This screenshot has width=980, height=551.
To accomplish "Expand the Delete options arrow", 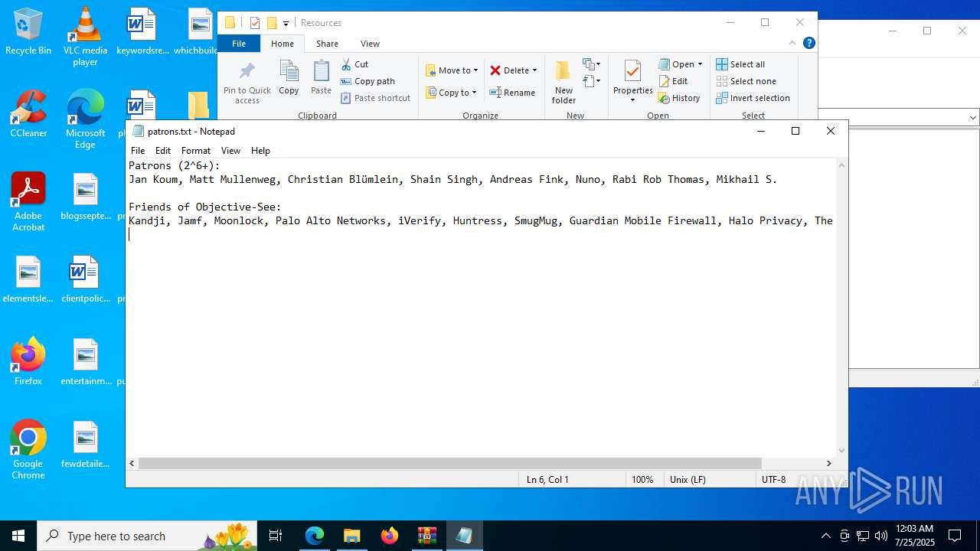I will 534,70.
